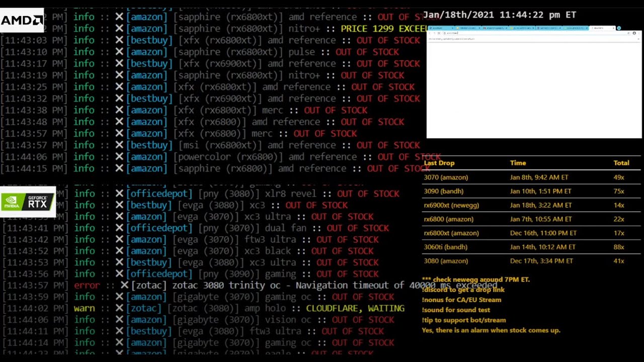Image resolution: width=644 pixels, height=362 pixels.
Task: Click the 'Jan 18th, 3:22 AM ET' time cell
Action: pyautogui.click(x=541, y=205)
